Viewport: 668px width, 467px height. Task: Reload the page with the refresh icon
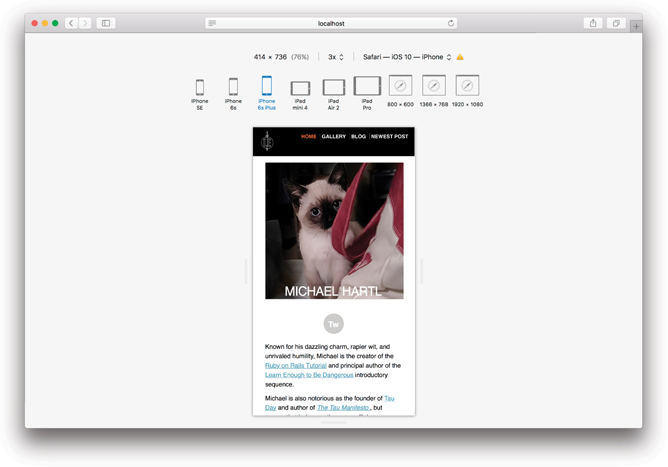451,23
